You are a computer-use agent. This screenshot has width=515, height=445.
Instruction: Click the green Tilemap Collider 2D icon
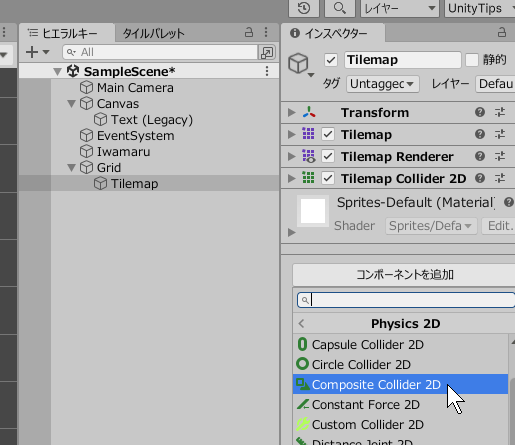coord(308,177)
